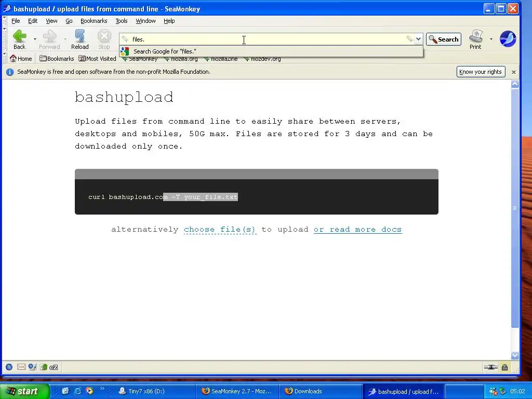This screenshot has height=399, width=532.
Task: Go back with the green Back arrow
Action: [x=19, y=39]
